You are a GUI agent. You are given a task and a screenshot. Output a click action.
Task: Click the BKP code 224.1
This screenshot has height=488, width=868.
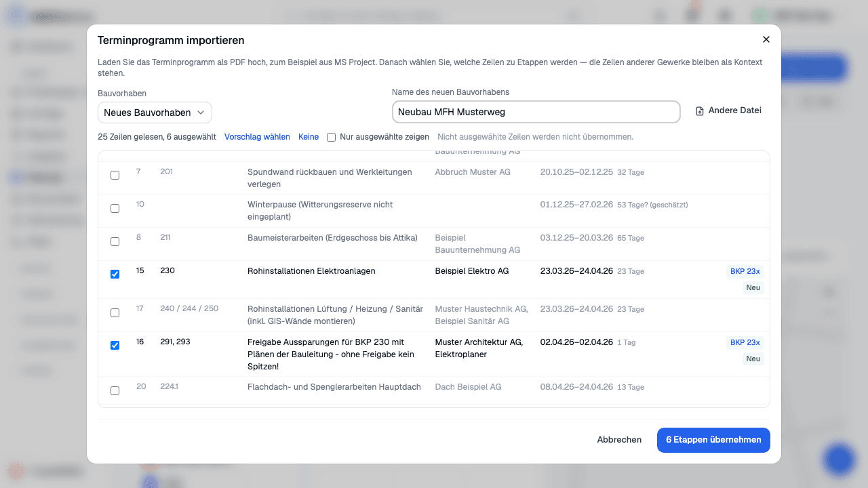tap(170, 386)
